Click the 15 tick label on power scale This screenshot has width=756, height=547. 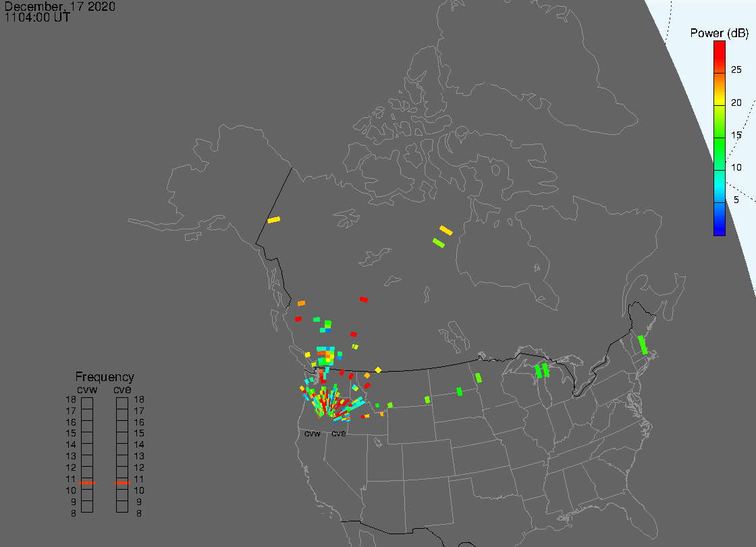click(736, 135)
